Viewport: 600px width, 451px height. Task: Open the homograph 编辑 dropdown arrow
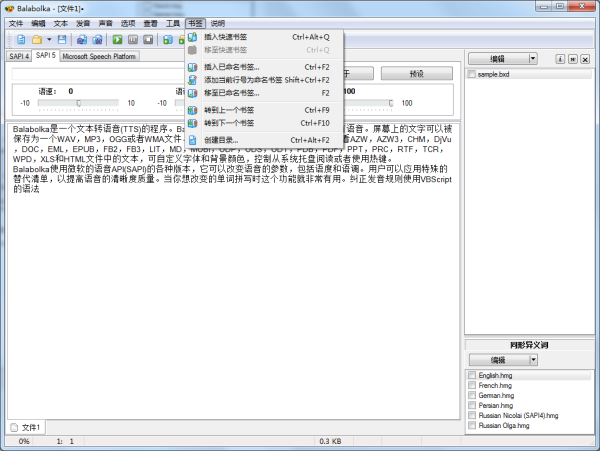(x=532, y=359)
